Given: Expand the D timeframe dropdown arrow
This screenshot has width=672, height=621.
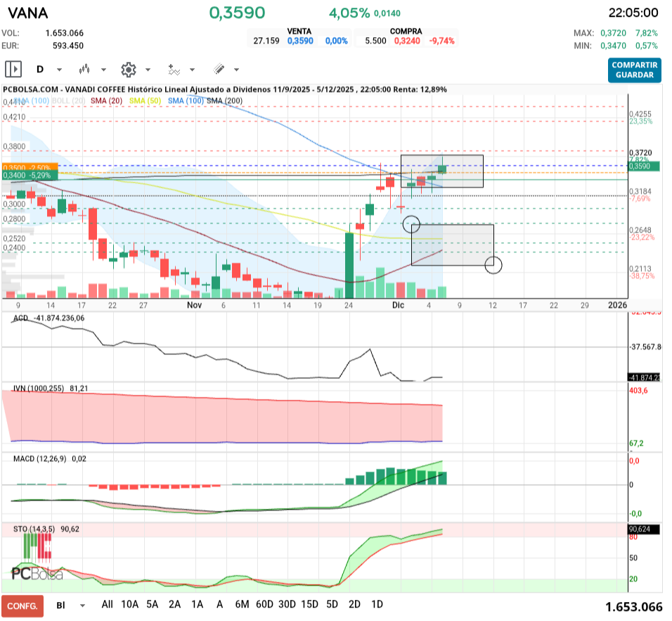Looking at the screenshot, I should (59, 70).
